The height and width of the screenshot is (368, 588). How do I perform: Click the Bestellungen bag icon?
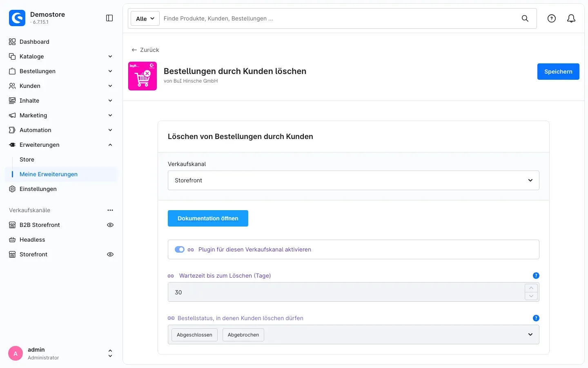[x=12, y=71]
